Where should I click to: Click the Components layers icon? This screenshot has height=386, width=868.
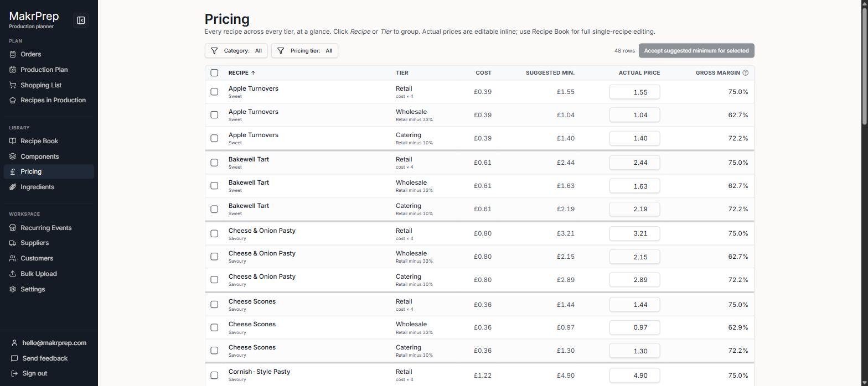click(13, 157)
